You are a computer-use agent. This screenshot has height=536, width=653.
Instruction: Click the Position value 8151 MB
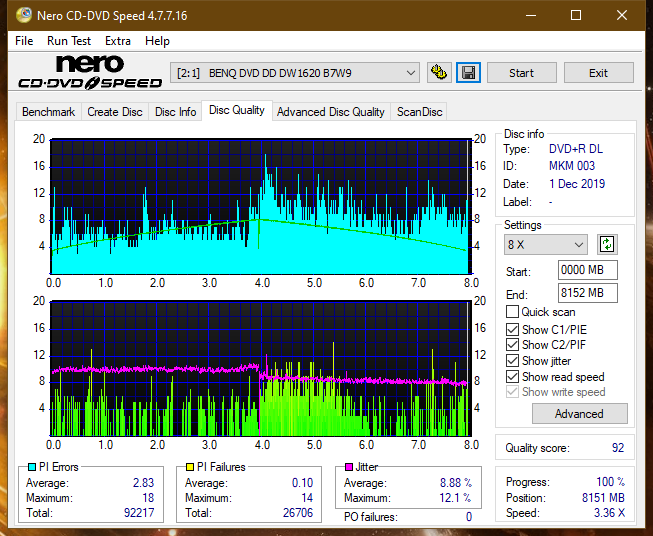coord(603,498)
